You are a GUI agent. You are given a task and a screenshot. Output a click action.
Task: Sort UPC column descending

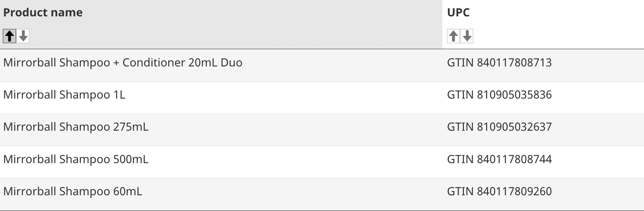coord(467,36)
